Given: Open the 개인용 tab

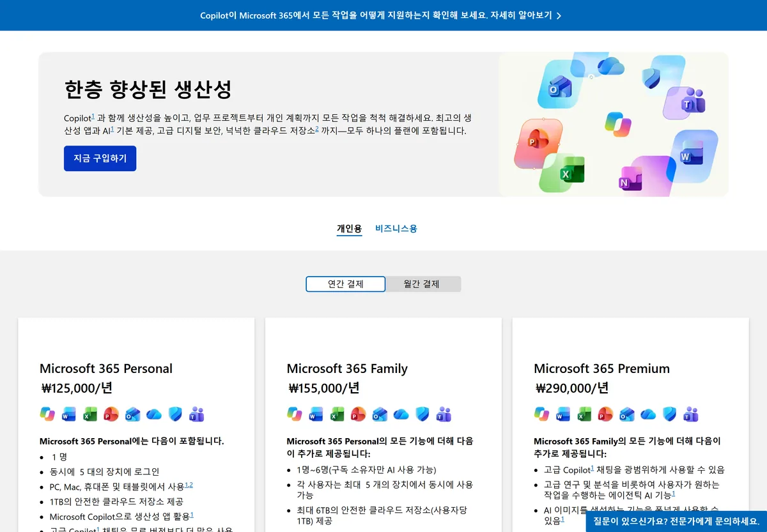Looking at the screenshot, I should [350, 229].
